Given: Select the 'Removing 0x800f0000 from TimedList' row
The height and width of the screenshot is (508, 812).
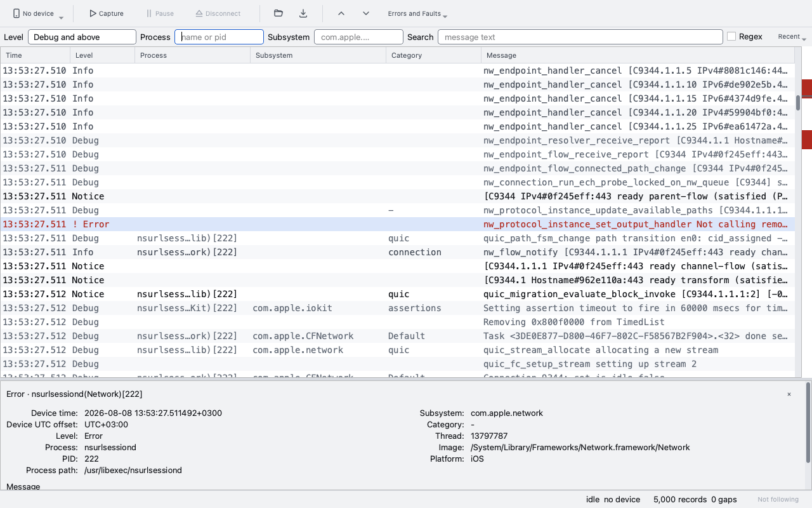Looking at the screenshot, I should point(397,322).
